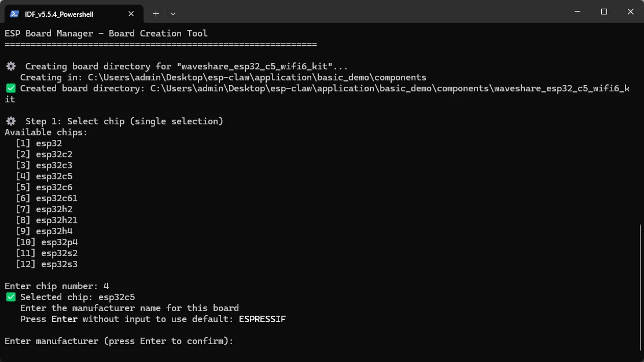The image size is (644, 362).
Task: Open a new terminal tab with plus
Action: tap(156, 14)
